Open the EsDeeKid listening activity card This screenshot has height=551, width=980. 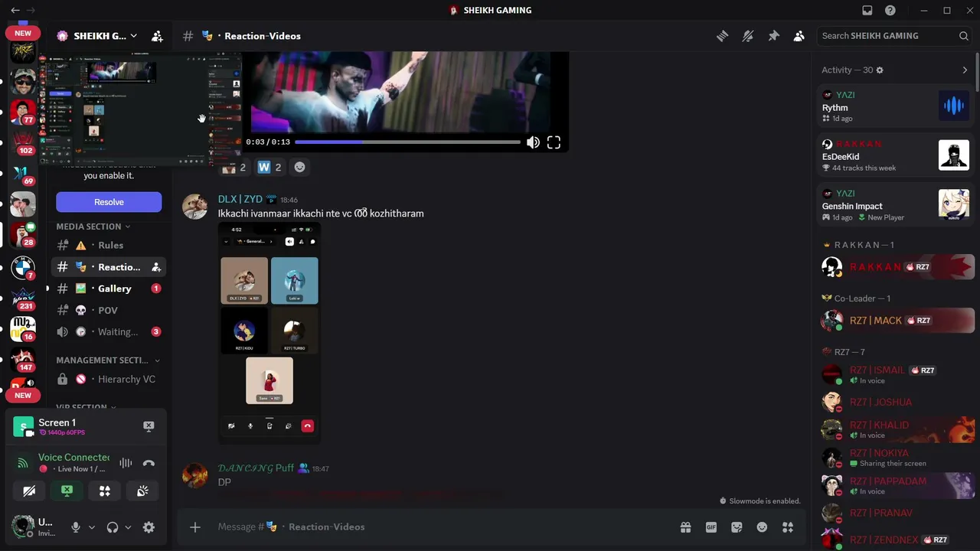[895, 155]
